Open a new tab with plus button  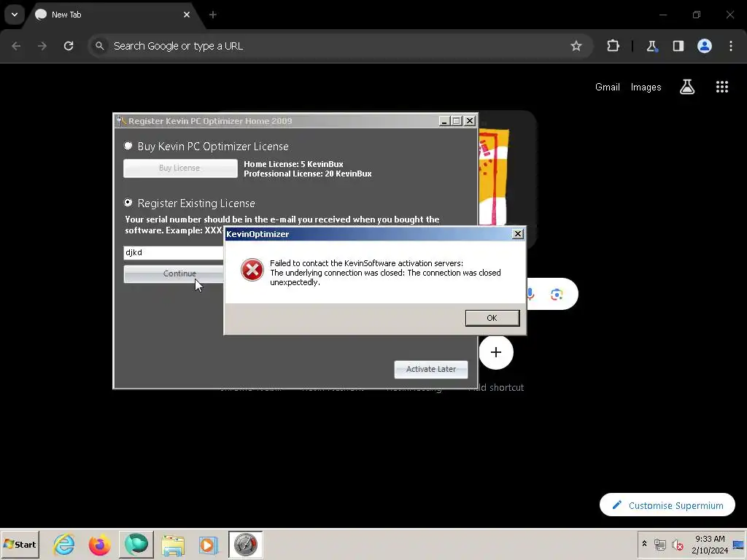(212, 15)
